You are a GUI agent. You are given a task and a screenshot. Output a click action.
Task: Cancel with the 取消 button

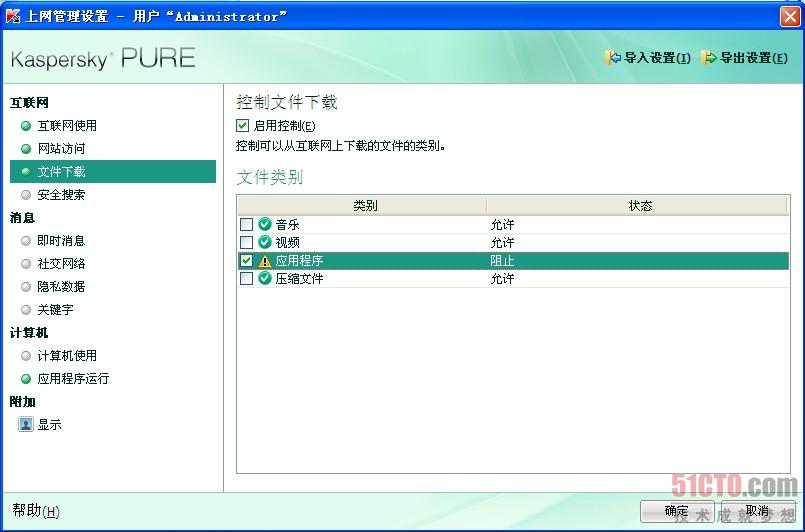[x=758, y=511]
